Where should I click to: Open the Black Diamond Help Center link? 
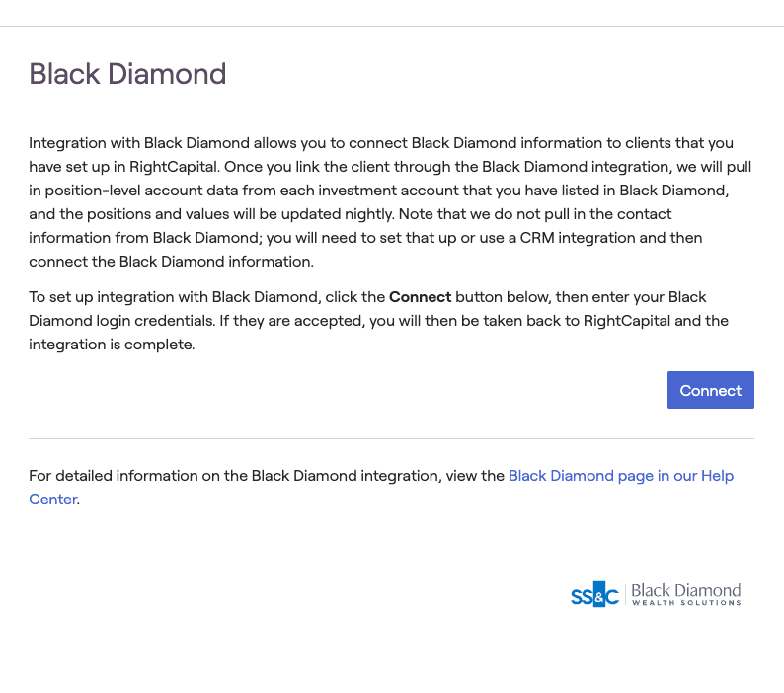pyautogui.click(x=620, y=476)
